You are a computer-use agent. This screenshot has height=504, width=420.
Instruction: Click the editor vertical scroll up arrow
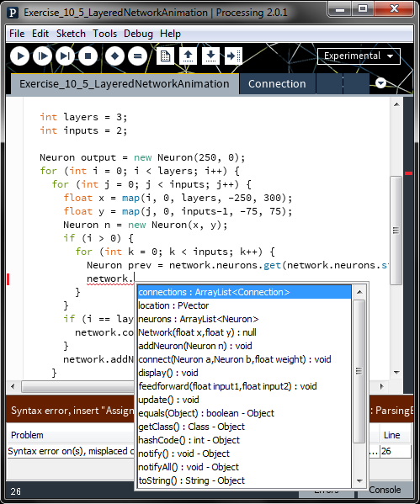click(x=396, y=104)
